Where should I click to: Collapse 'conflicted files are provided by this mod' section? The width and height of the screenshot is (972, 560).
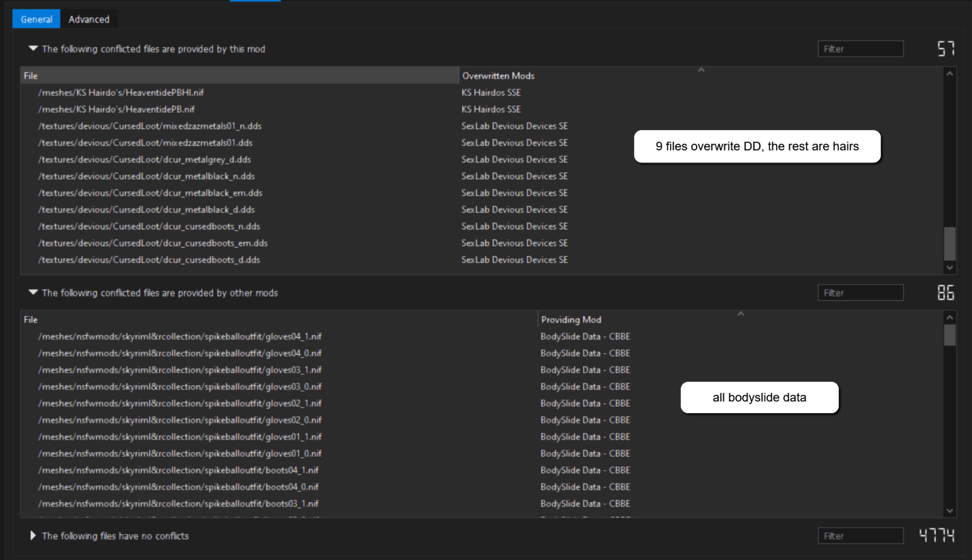tap(33, 48)
